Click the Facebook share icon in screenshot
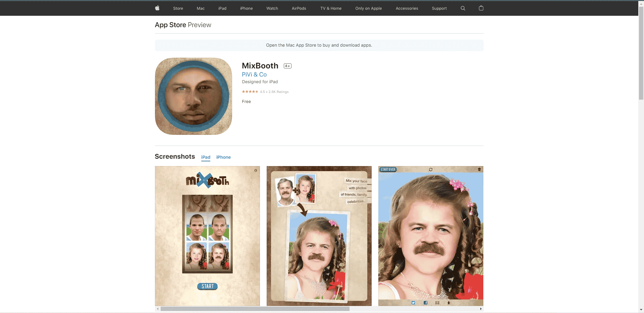 click(425, 303)
